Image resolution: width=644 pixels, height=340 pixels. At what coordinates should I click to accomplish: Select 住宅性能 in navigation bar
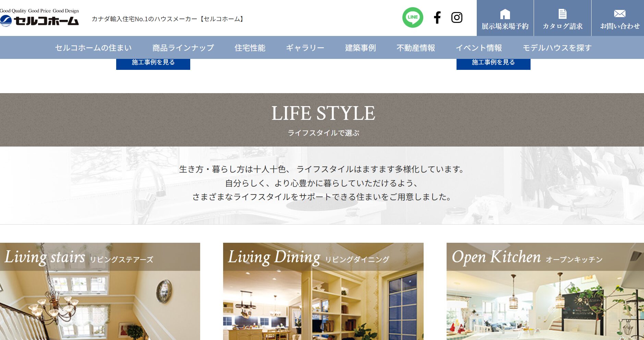(250, 48)
